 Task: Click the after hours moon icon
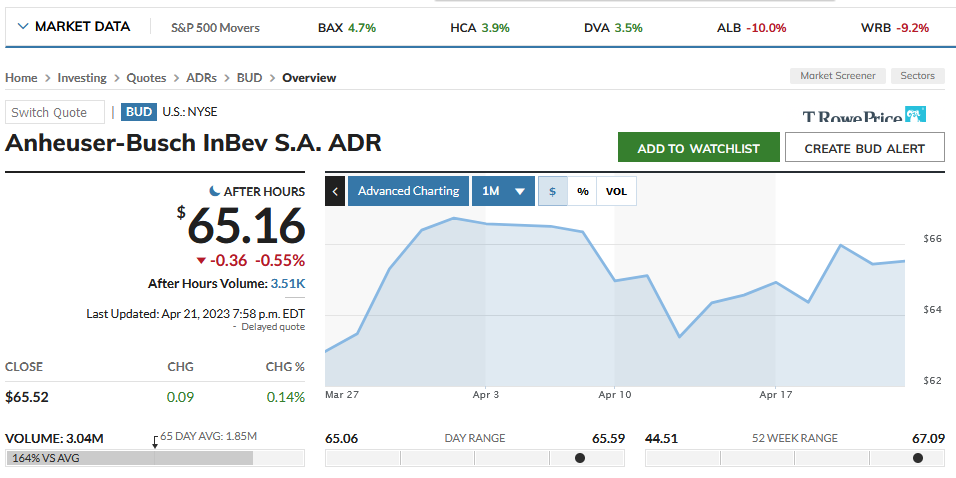coord(214,191)
